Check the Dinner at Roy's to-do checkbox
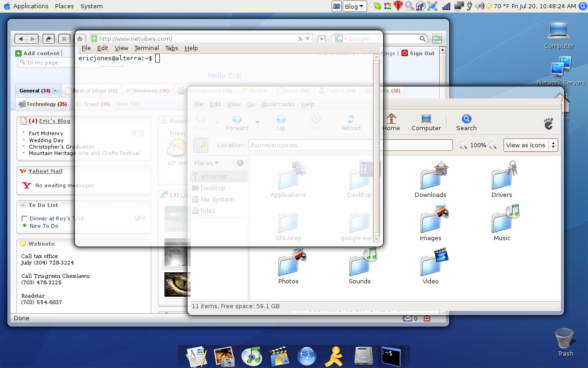 pyautogui.click(x=25, y=219)
